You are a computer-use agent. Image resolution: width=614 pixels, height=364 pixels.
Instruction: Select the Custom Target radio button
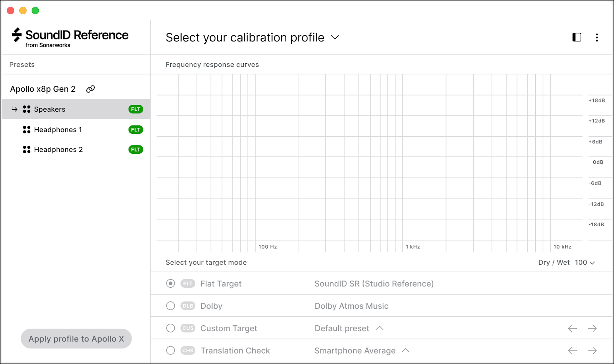[170, 328]
